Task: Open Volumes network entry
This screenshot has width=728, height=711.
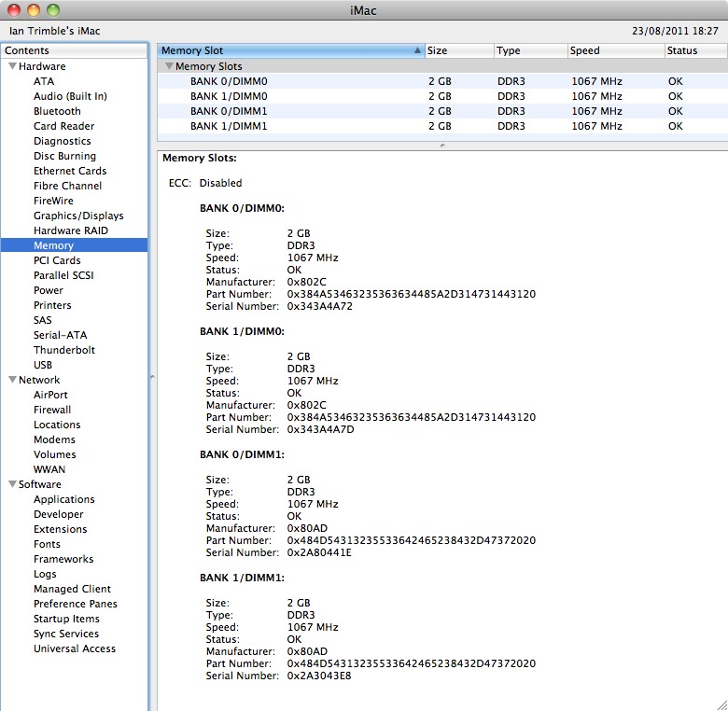Action: [x=54, y=454]
